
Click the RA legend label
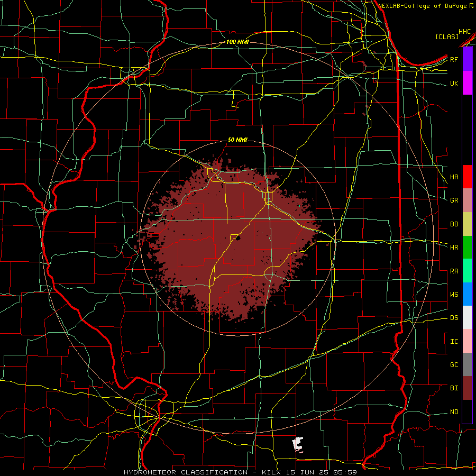tap(454, 271)
